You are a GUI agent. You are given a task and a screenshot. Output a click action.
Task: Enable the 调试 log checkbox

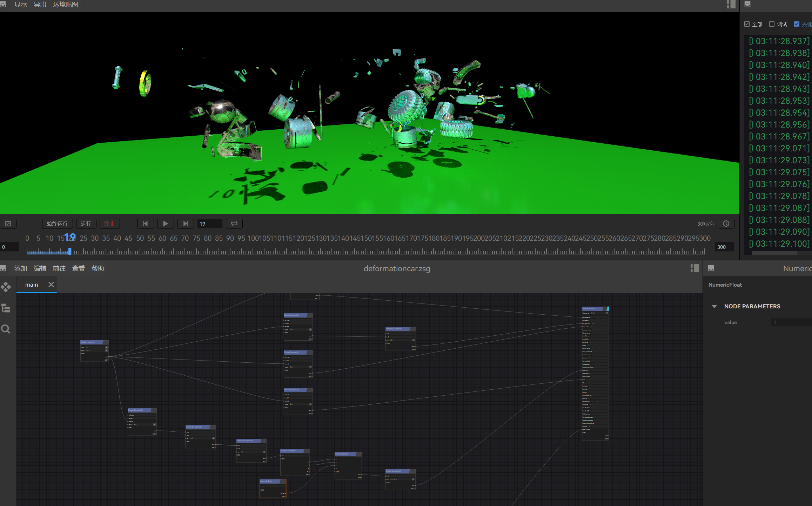(772, 24)
